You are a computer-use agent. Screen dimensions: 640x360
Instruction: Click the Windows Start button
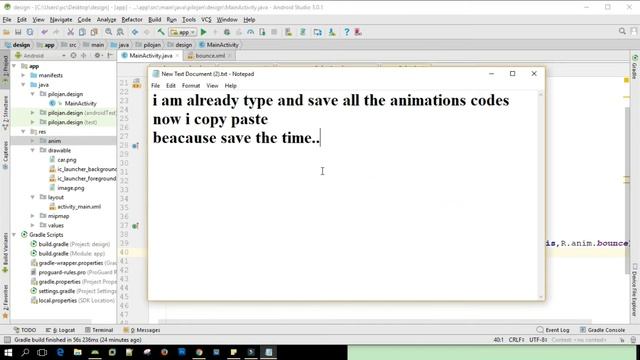pyautogui.click(x=8, y=352)
